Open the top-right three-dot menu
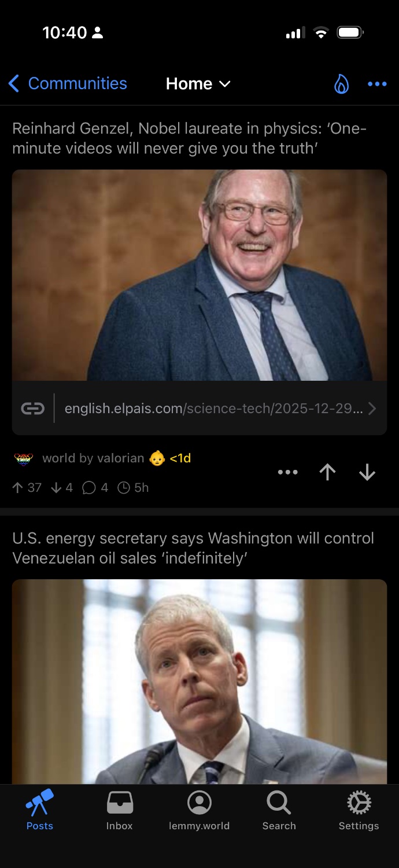The height and width of the screenshot is (868, 399). (377, 84)
